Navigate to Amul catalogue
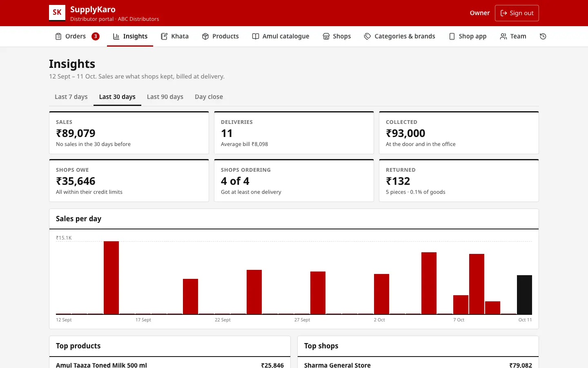 coord(281,36)
